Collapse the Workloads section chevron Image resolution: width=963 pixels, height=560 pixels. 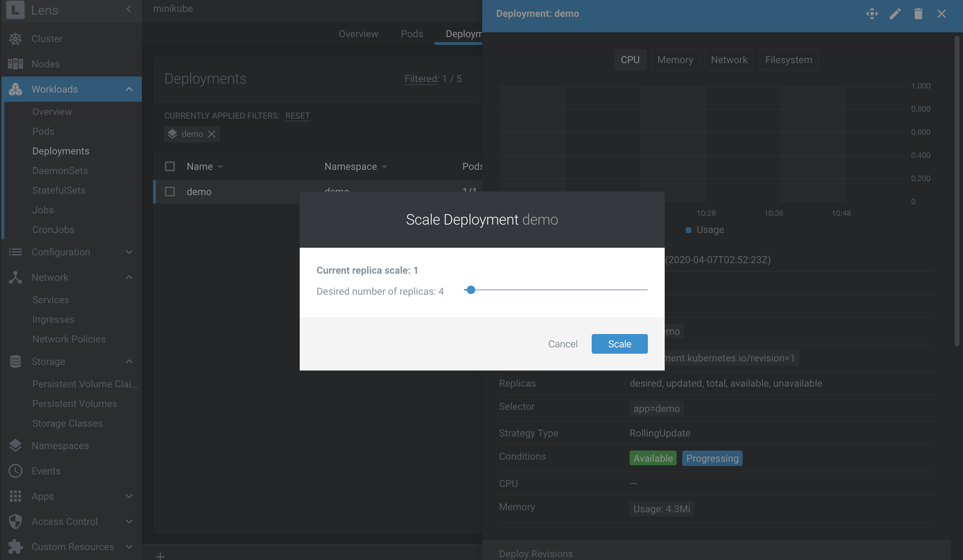pyautogui.click(x=129, y=89)
